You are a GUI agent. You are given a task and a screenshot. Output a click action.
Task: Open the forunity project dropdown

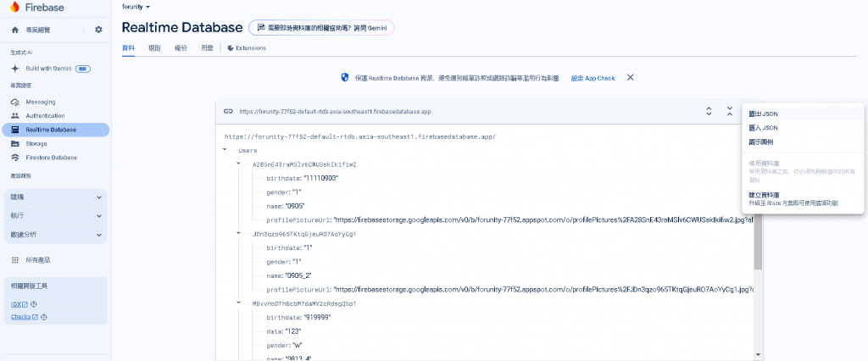[136, 7]
